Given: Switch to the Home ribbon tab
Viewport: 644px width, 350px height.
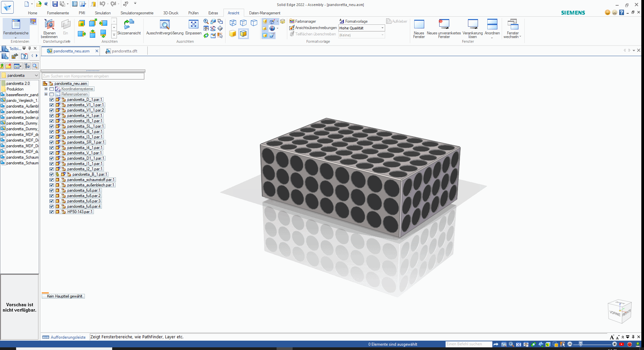Looking at the screenshot, I should point(32,13).
